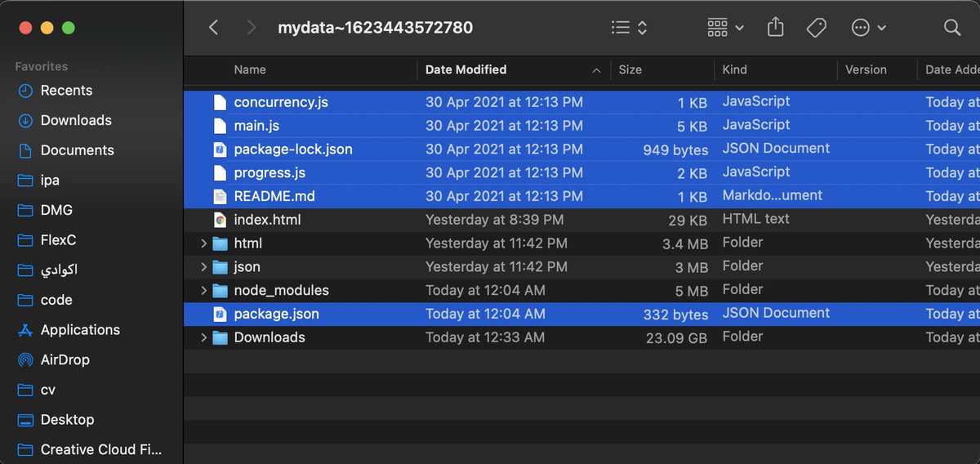Click the node_modules folder icon
The width and height of the screenshot is (980, 464).
219,290
